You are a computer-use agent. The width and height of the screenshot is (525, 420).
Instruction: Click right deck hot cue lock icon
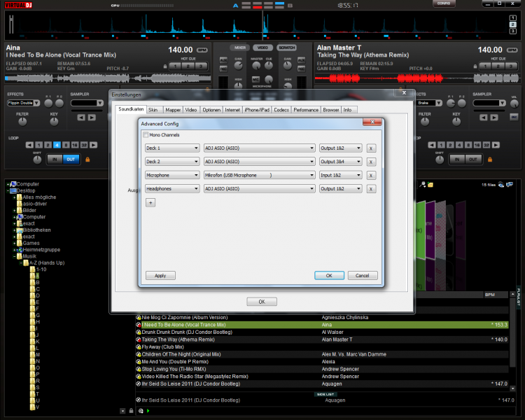click(x=475, y=66)
